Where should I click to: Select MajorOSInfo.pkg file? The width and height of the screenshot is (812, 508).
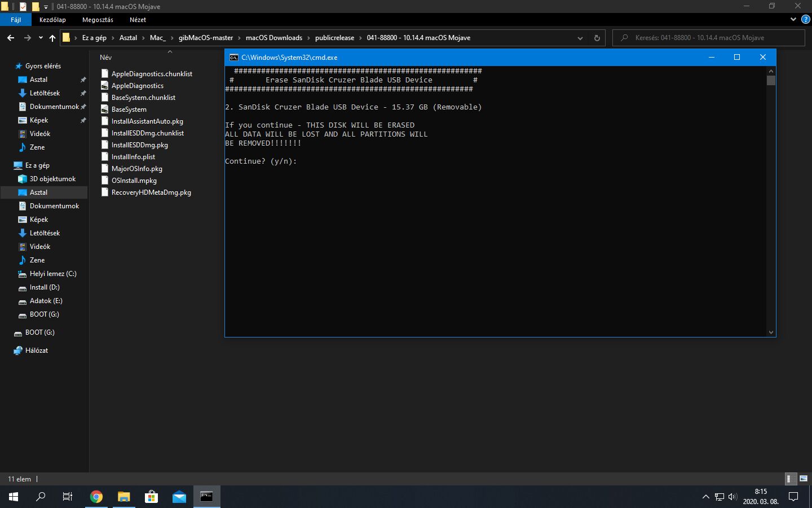pos(132,169)
